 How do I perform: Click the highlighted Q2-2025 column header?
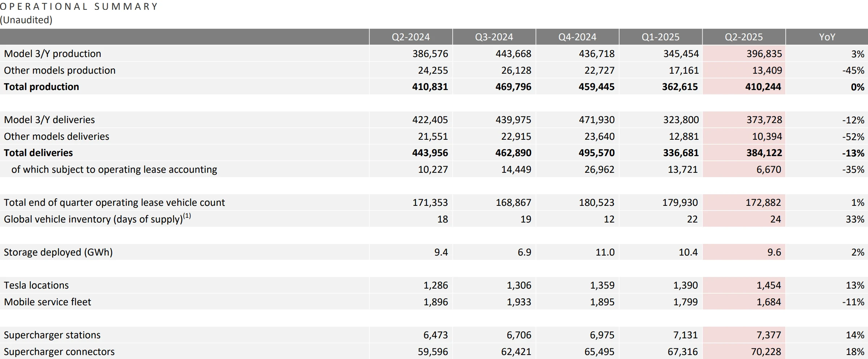click(744, 37)
